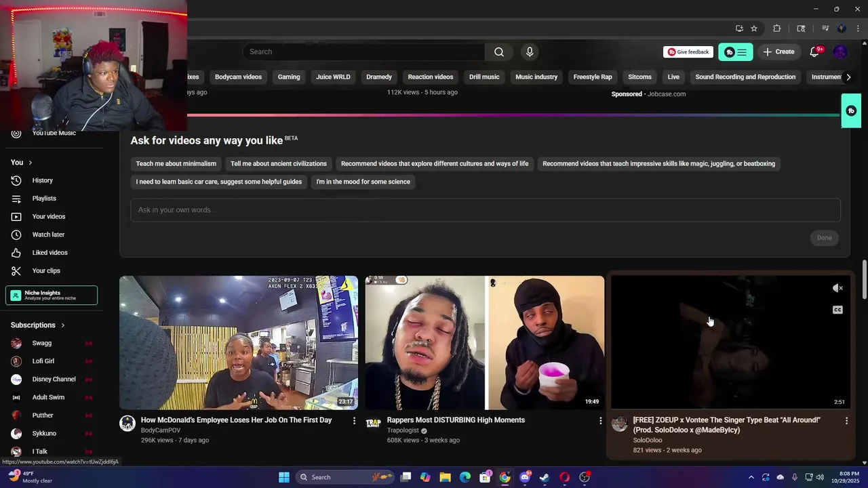Select the Live chip
The image size is (868, 488).
click(673, 77)
